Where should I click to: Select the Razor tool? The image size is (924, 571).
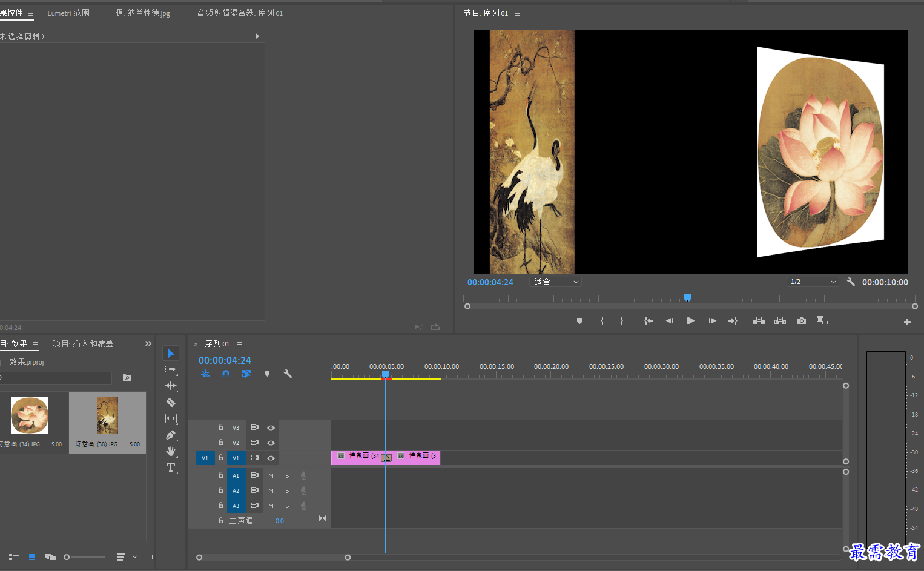(x=171, y=402)
